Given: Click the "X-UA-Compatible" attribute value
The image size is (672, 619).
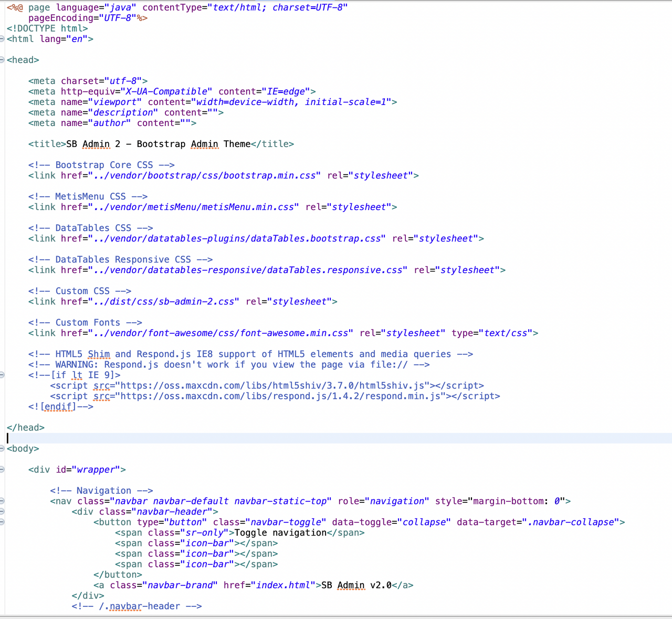Looking at the screenshot, I should [x=166, y=91].
